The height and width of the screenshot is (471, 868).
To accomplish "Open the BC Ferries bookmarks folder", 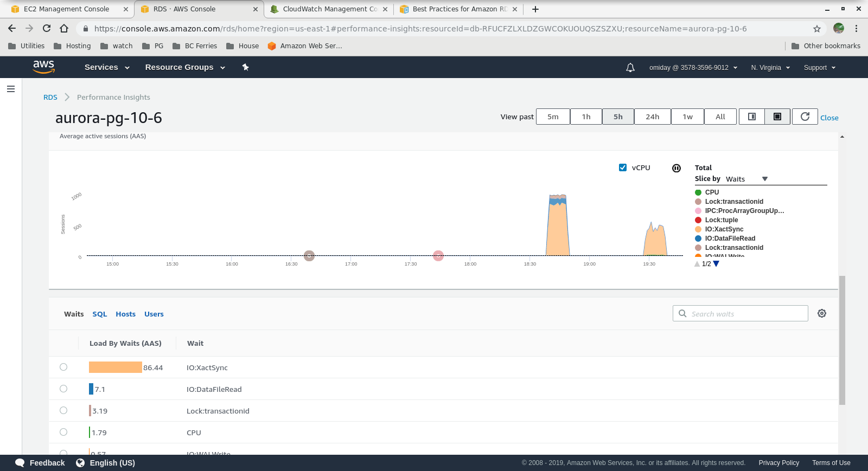I will [195, 46].
